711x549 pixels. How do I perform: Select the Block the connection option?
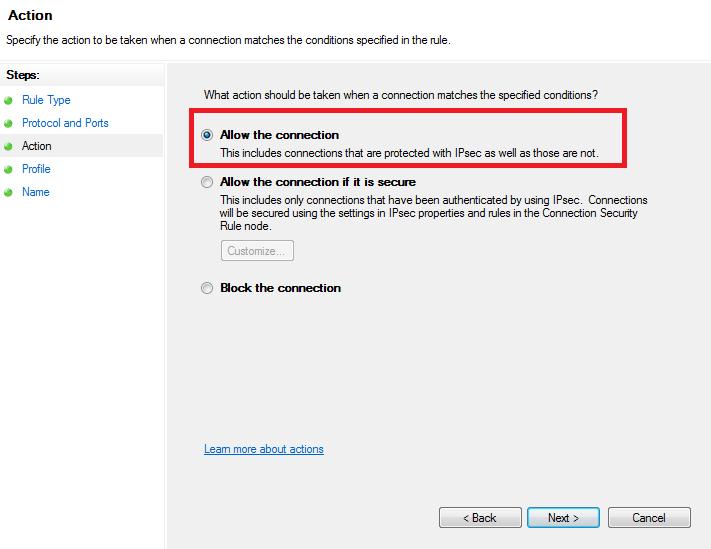pyautogui.click(x=207, y=288)
